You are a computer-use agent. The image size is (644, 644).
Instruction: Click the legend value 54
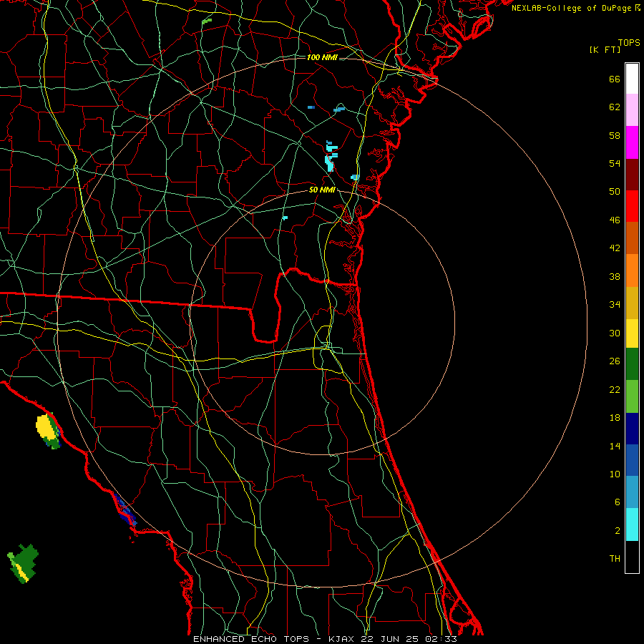point(615,163)
